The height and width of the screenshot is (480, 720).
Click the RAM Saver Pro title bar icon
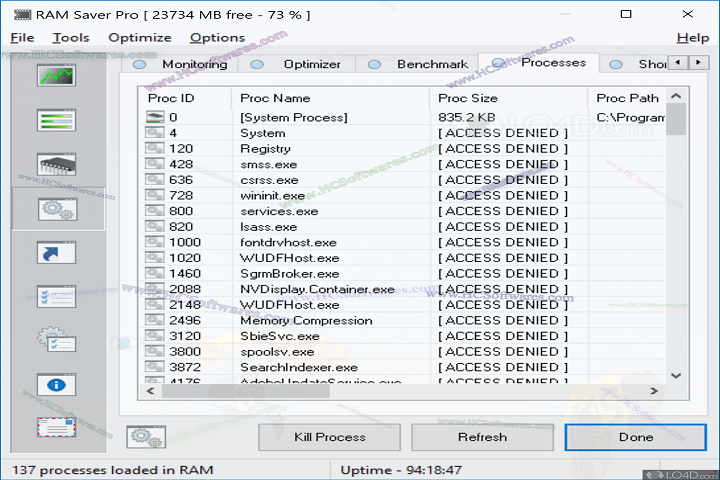pos(22,15)
